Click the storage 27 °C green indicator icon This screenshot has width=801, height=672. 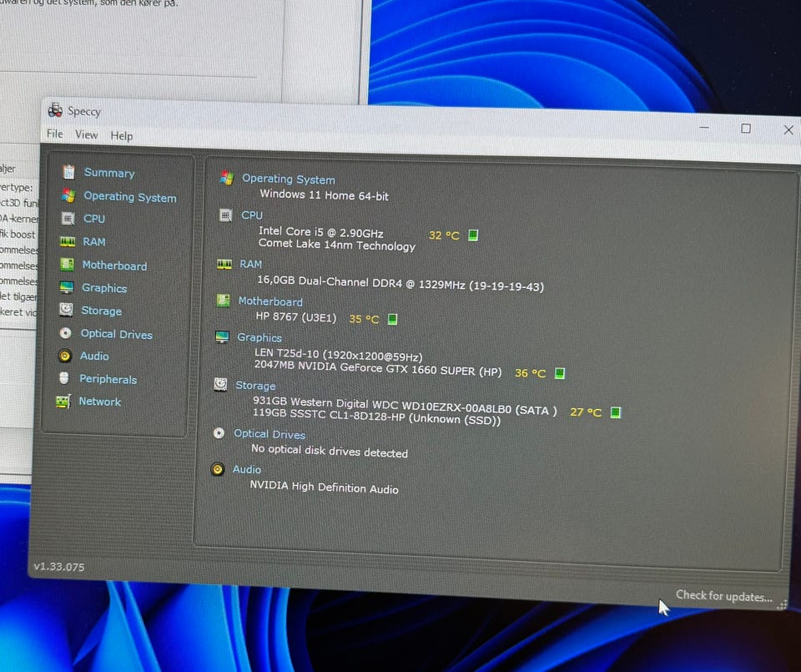(616, 412)
